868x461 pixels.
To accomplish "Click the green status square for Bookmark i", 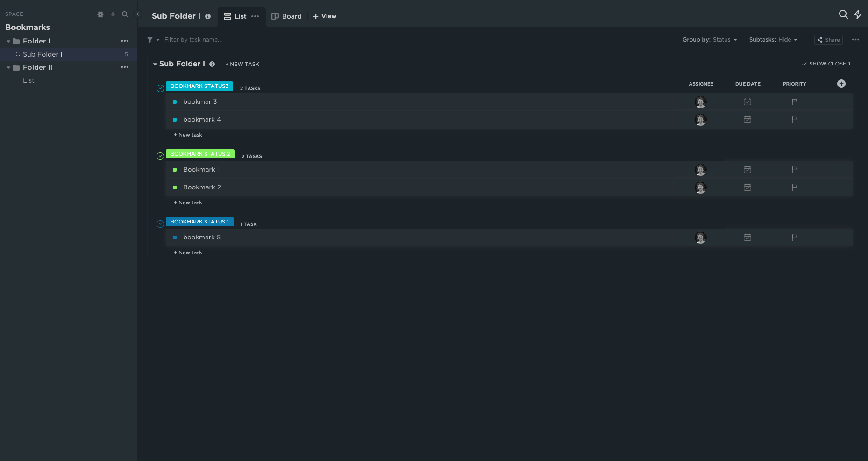I will [x=175, y=170].
